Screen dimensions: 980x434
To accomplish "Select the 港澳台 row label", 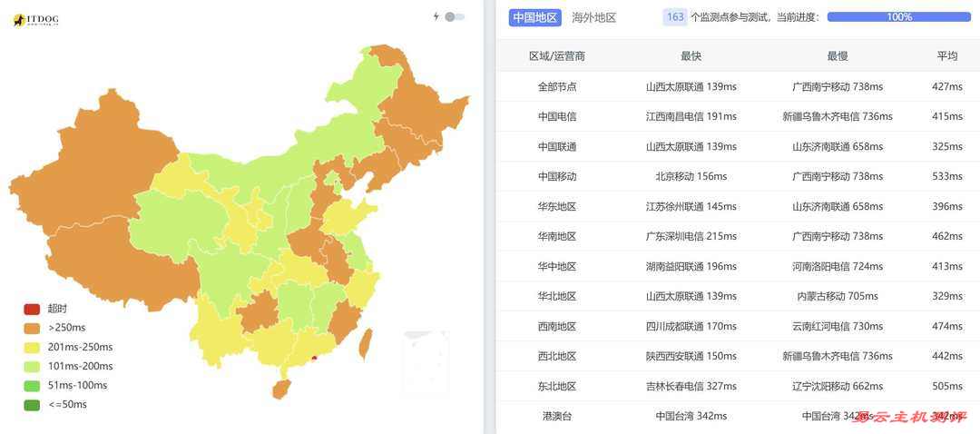I will pos(557,416).
